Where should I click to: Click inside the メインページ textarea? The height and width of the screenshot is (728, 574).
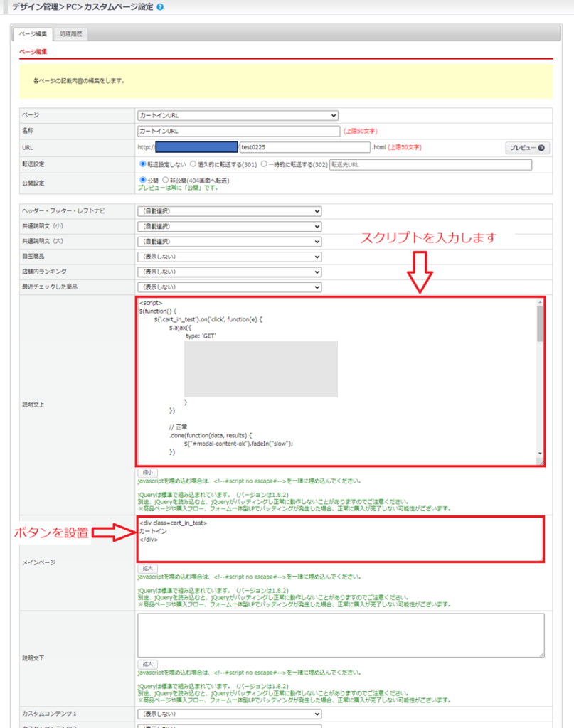[x=341, y=539]
